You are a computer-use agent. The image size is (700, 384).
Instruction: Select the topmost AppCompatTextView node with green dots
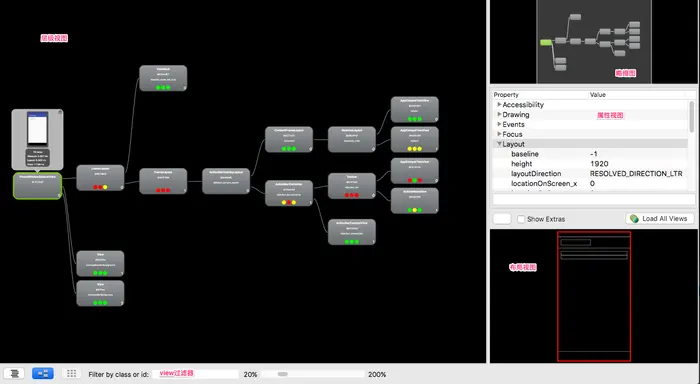(415, 109)
